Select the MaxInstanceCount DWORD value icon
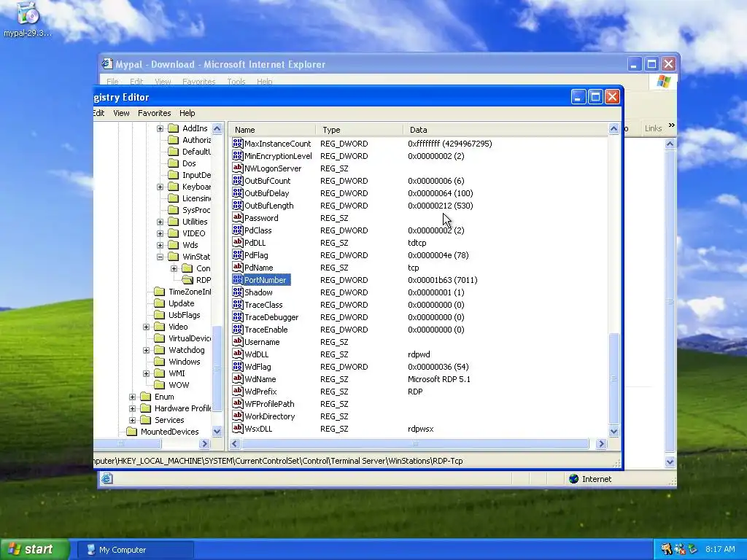747x560 pixels. pos(237,143)
